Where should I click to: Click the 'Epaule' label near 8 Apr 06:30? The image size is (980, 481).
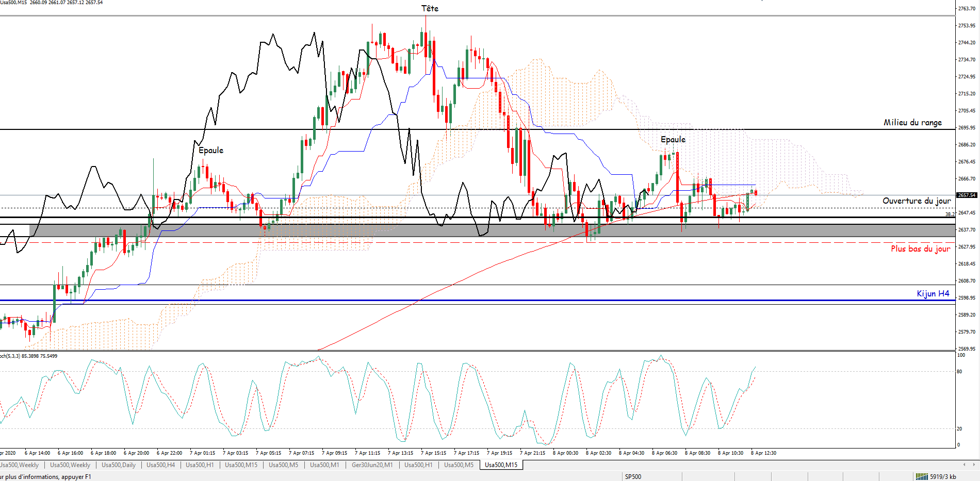point(673,139)
